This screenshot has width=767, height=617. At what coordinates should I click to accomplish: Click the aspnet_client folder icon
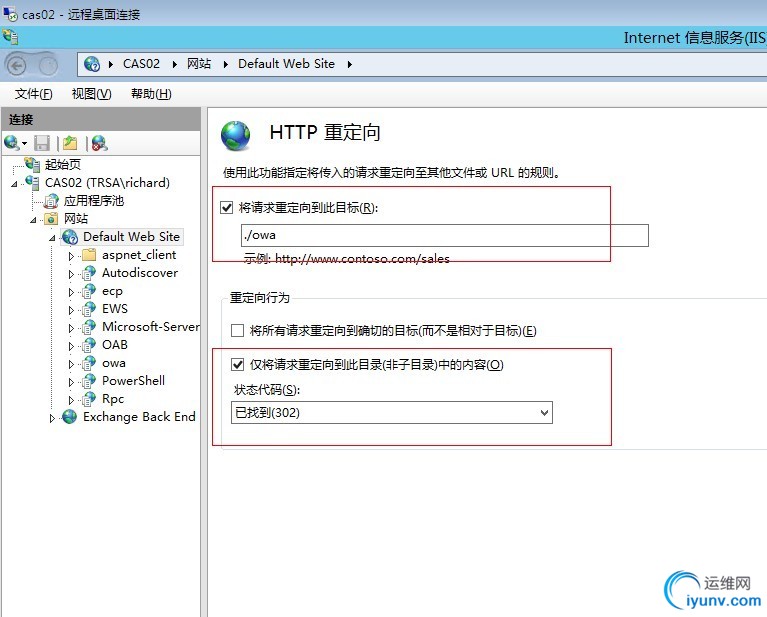pos(89,255)
